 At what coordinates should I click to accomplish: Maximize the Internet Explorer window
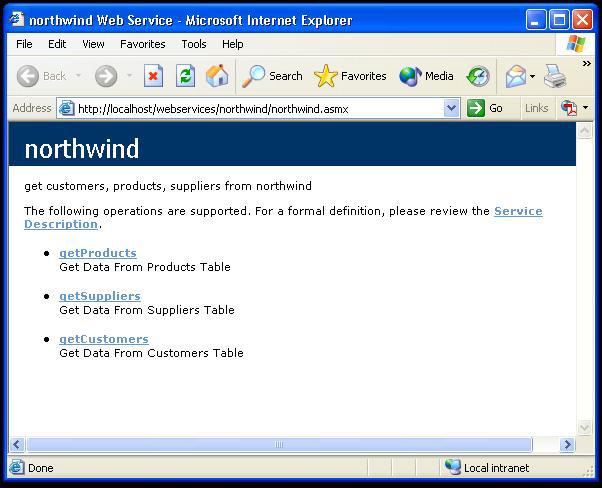click(559, 19)
